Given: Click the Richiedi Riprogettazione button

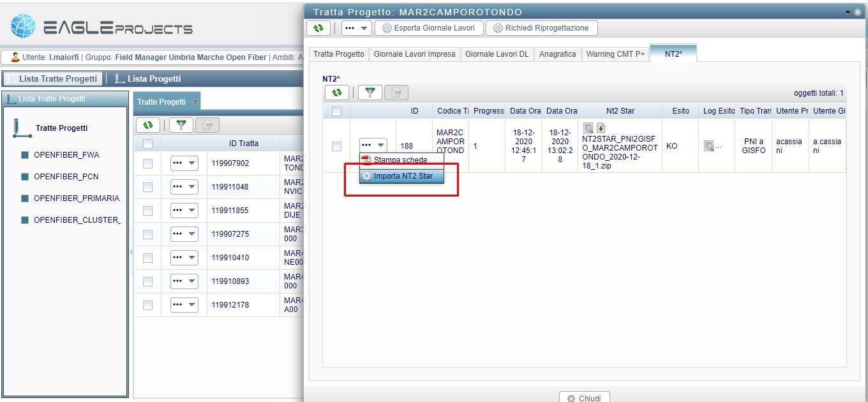Looking at the screenshot, I should point(542,28).
